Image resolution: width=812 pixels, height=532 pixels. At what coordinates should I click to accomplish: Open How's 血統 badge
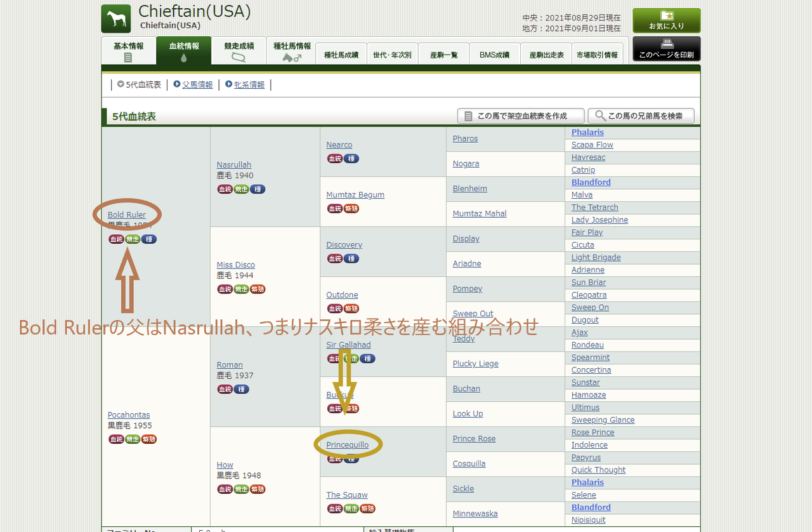225,489
